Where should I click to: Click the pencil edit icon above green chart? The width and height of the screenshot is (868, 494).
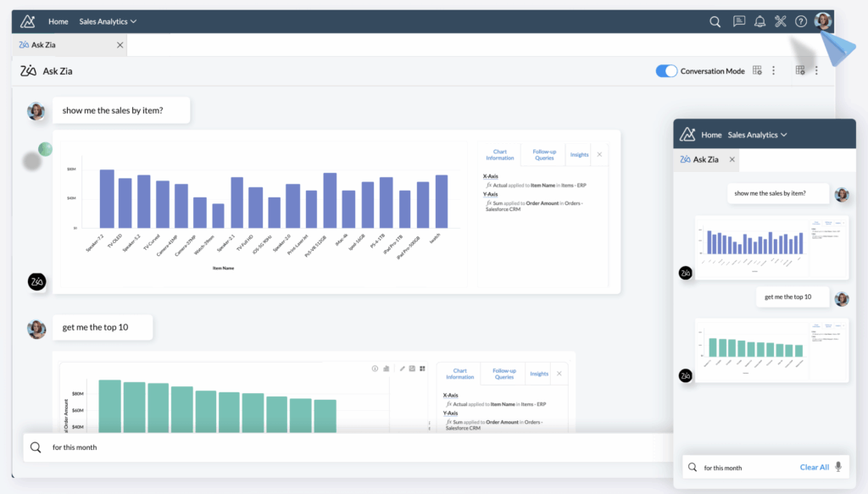click(x=403, y=369)
